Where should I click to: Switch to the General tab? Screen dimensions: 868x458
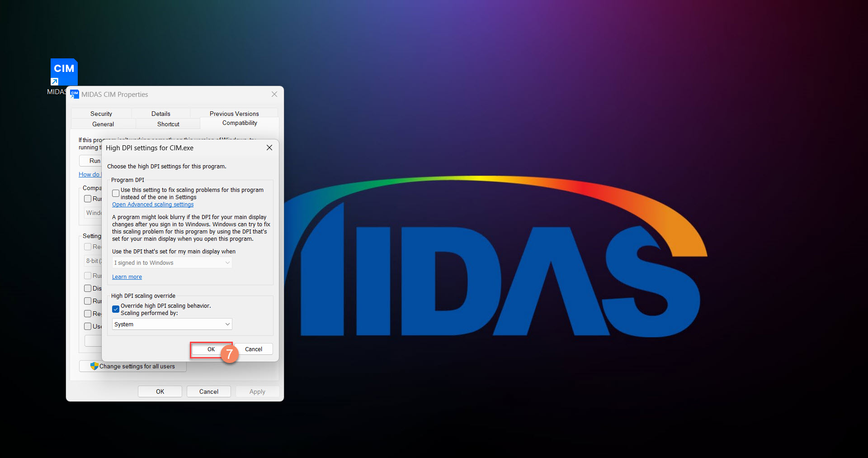point(103,124)
